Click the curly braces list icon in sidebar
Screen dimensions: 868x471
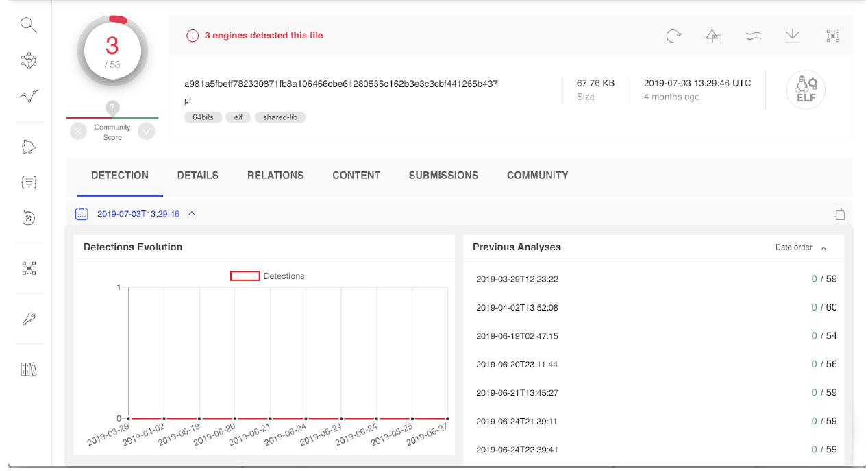(28, 182)
